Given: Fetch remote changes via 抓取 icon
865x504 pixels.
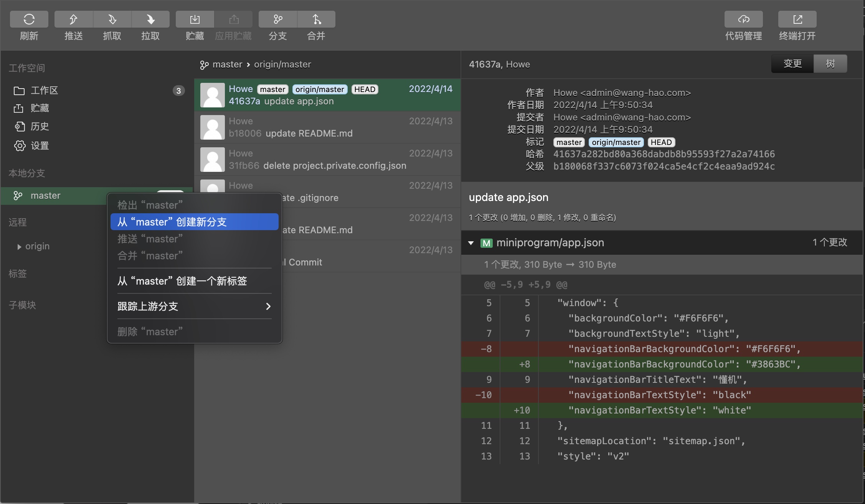Looking at the screenshot, I should (112, 19).
